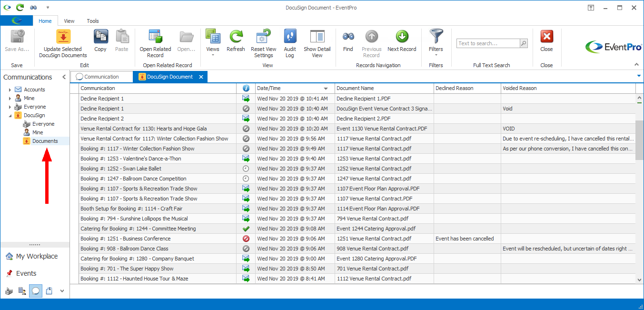This screenshot has width=644, height=310.
Task: Select row Booth Setup for Booking #: 1114 - Craft Fair
Action: [x=357, y=209]
